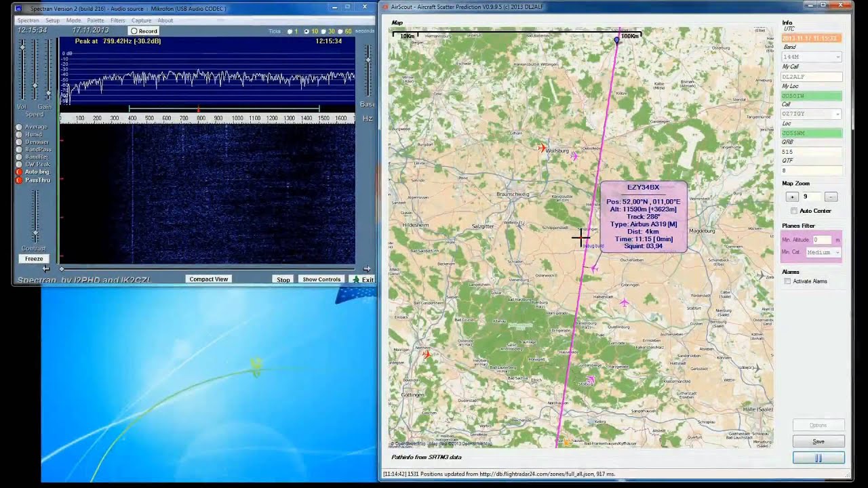Click the Options button in AirScout
This screenshot has height=488, width=868.
point(818,425)
